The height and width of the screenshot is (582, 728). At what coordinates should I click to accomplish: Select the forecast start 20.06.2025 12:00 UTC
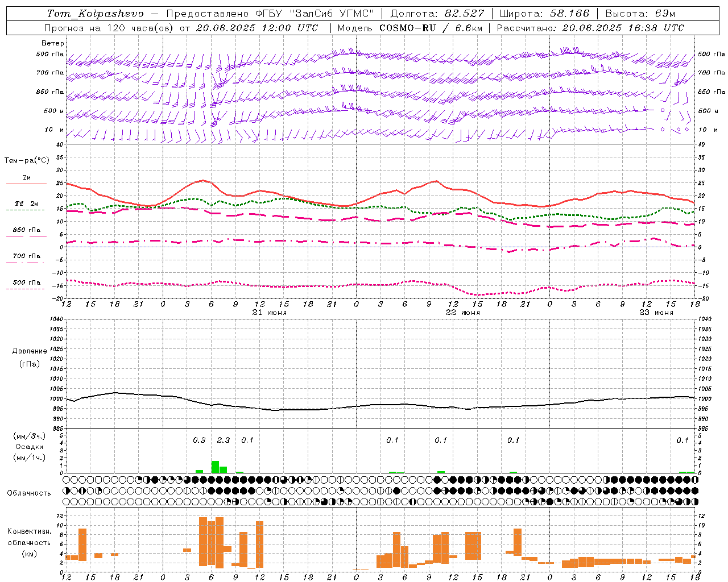(x=257, y=28)
